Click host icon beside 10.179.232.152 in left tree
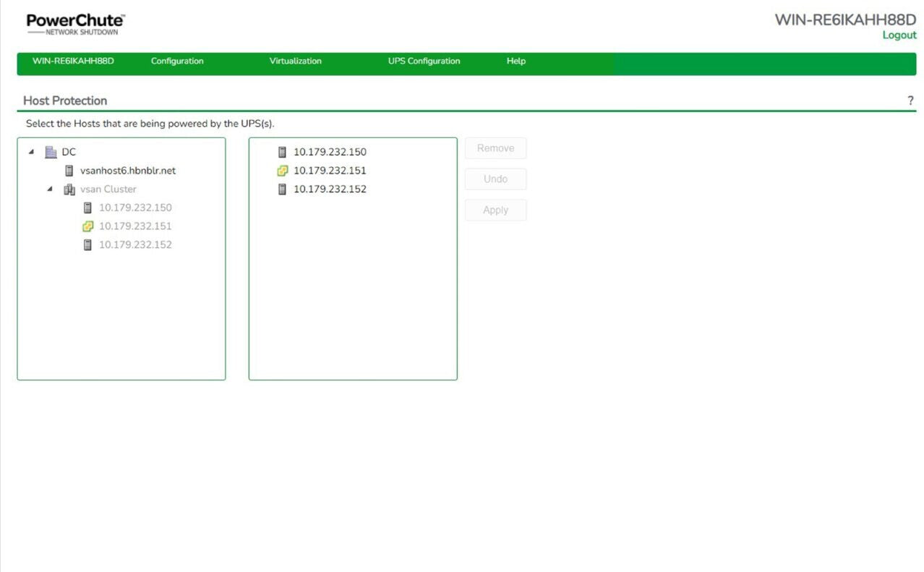 click(88, 244)
